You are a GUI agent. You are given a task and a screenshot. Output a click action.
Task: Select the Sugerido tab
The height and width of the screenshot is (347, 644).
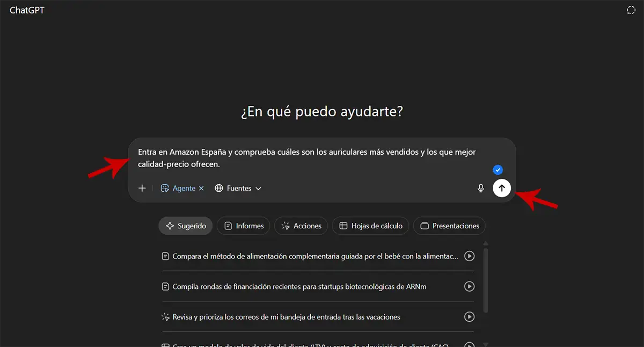coord(186,226)
